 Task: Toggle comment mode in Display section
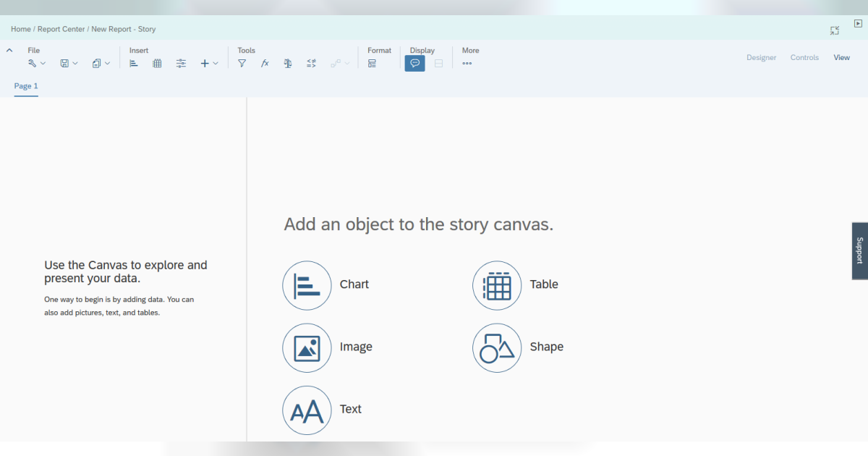coord(414,63)
